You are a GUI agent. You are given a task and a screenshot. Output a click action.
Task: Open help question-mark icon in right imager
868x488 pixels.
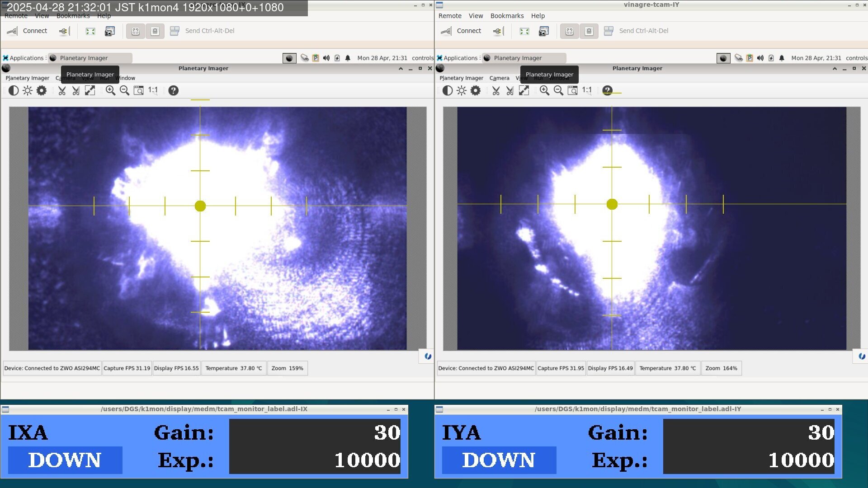(607, 90)
